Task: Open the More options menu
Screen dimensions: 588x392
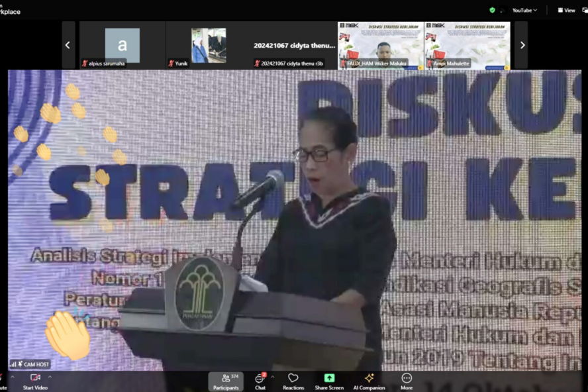Action: click(407, 381)
